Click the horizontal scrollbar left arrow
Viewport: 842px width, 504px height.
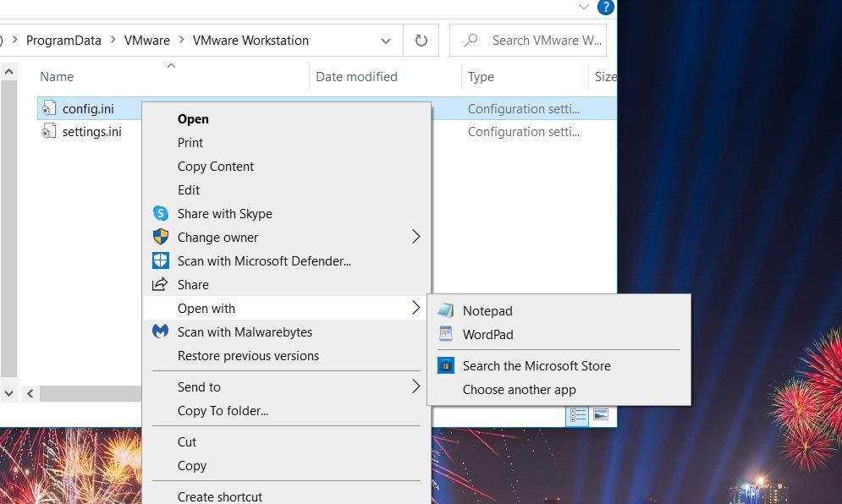(x=30, y=393)
